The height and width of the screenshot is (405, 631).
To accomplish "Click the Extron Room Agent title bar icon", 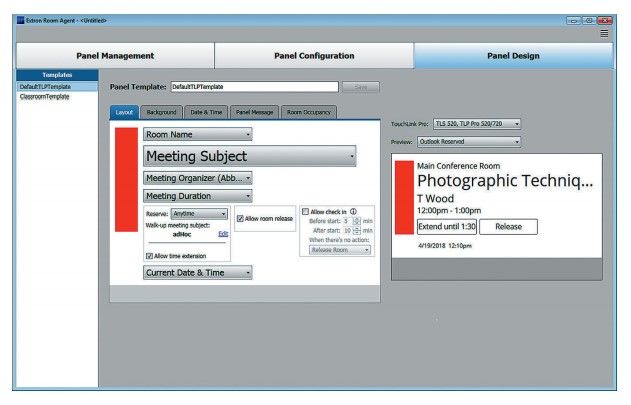I will pyautogui.click(x=21, y=20).
